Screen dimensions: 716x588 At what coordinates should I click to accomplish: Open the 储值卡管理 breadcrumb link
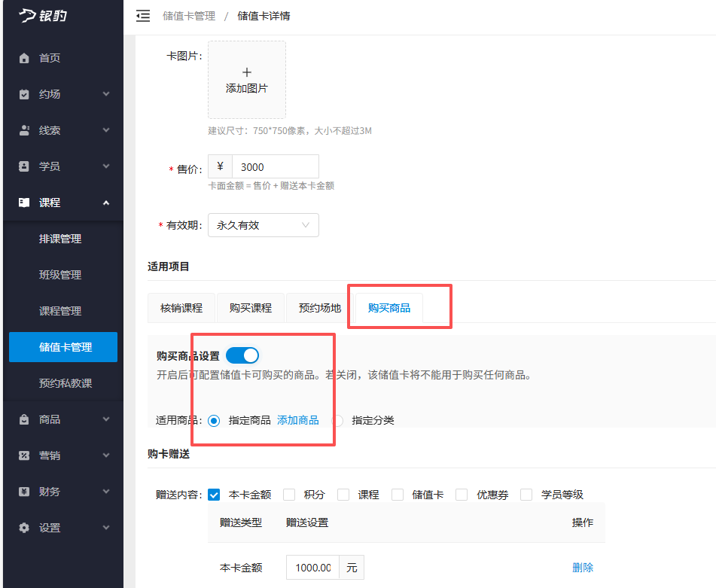coord(187,16)
